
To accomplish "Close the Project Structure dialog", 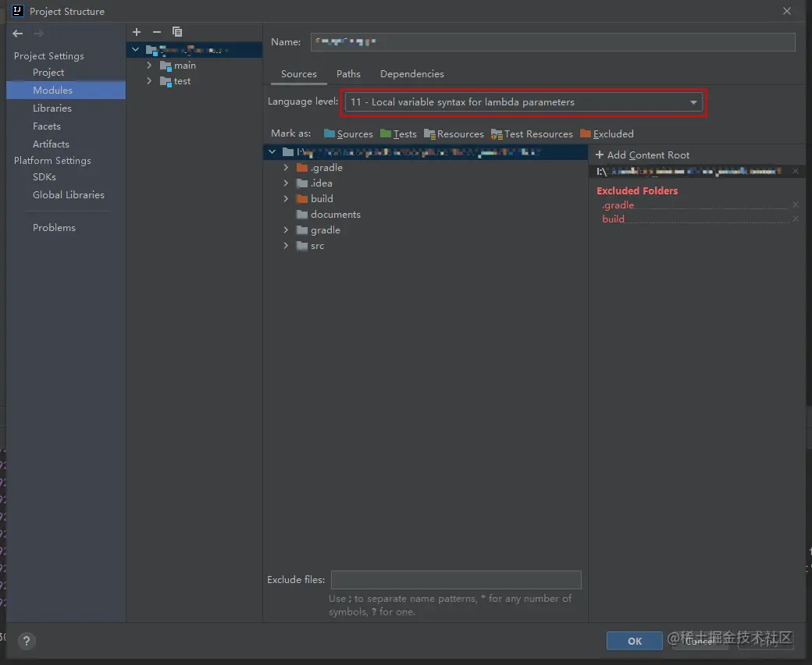I will (787, 11).
